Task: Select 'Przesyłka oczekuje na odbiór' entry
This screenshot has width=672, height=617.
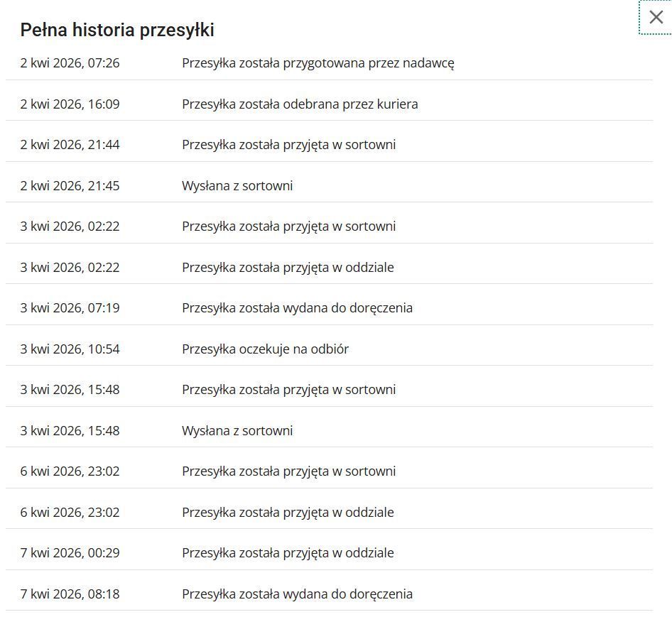Action: [x=265, y=349]
